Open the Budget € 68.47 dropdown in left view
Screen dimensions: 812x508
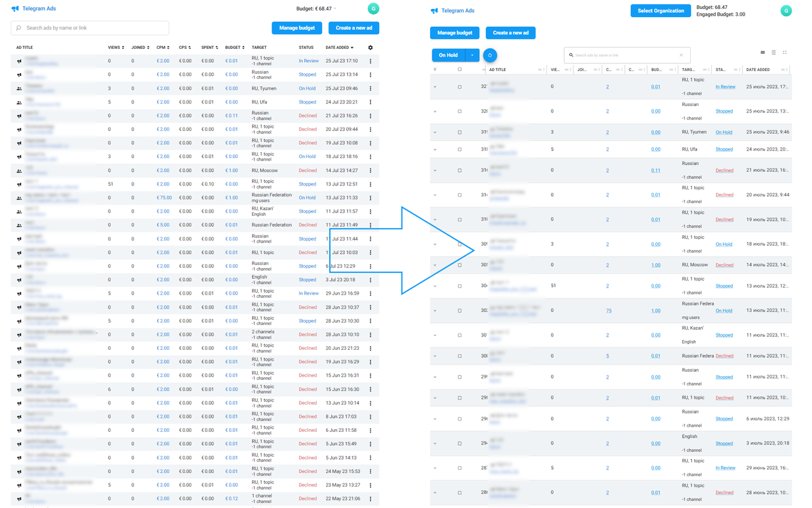tap(317, 9)
